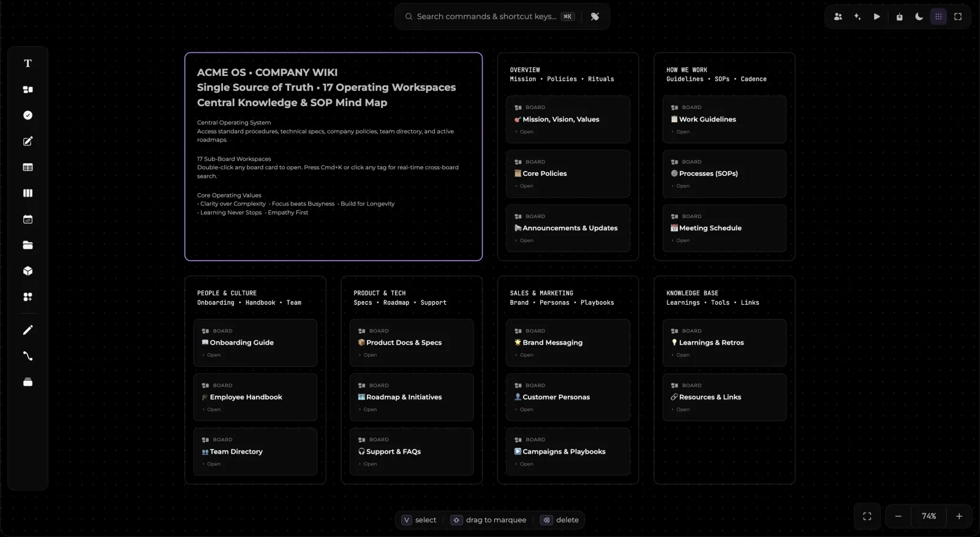
Task: Select the add widgets tool
Action: pos(28,297)
